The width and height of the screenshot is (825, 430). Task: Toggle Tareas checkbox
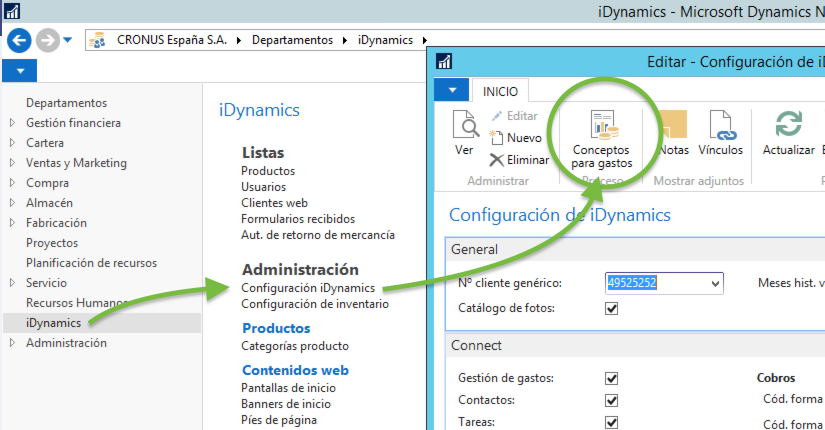(x=611, y=423)
